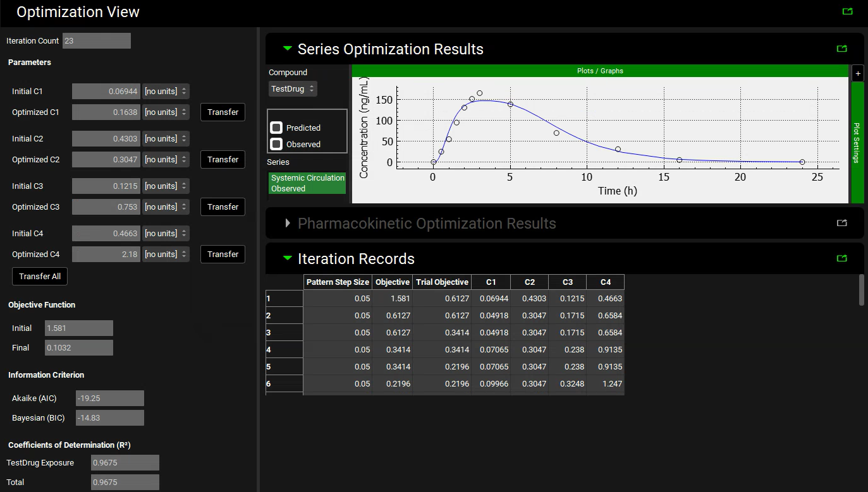Image resolution: width=868 pixels, height=492 pixels.
Task: Toggle the Observed checkbox
Action: click(276, 144)
